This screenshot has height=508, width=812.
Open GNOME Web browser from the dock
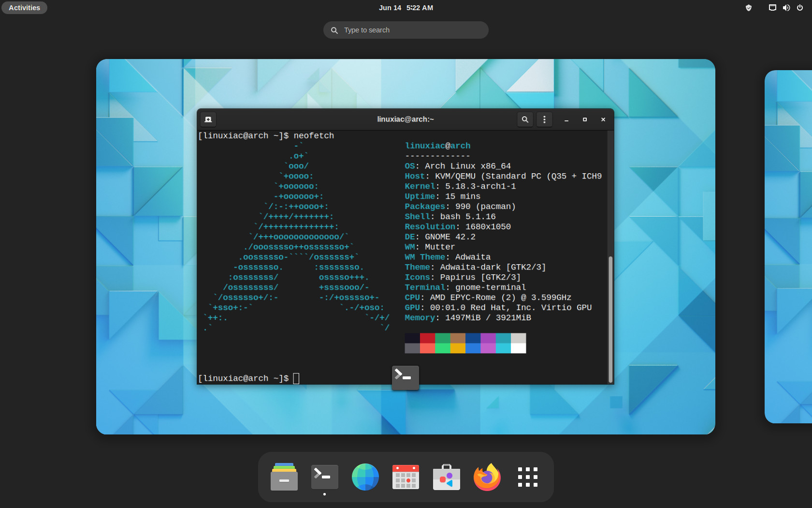(x=365, y=477)
